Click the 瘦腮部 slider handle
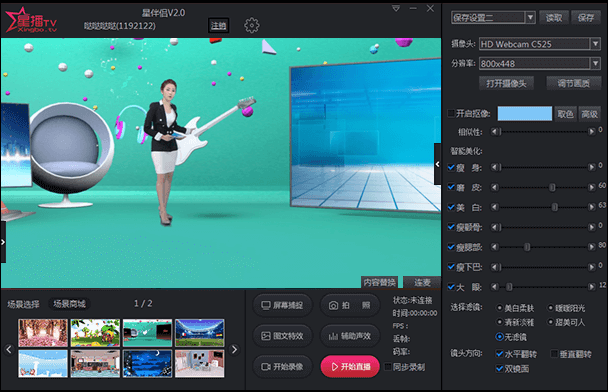Viewport: 608px width, 392px height. (527, 247)
